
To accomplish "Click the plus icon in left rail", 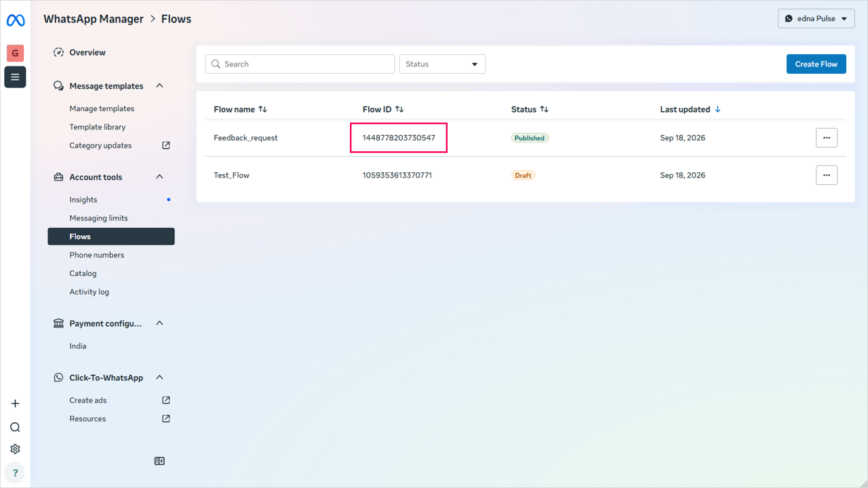I will [x=15, y=403].
